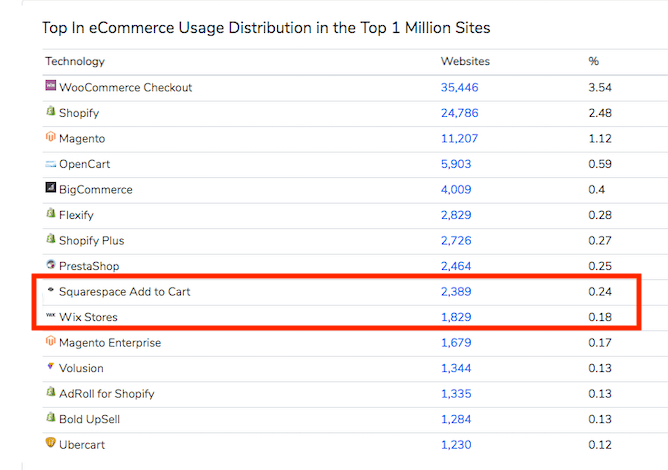Image resolution: width=668 pixels, height=470 pixels.
Task: Select the Magento technology name
Action: point(82,139)
